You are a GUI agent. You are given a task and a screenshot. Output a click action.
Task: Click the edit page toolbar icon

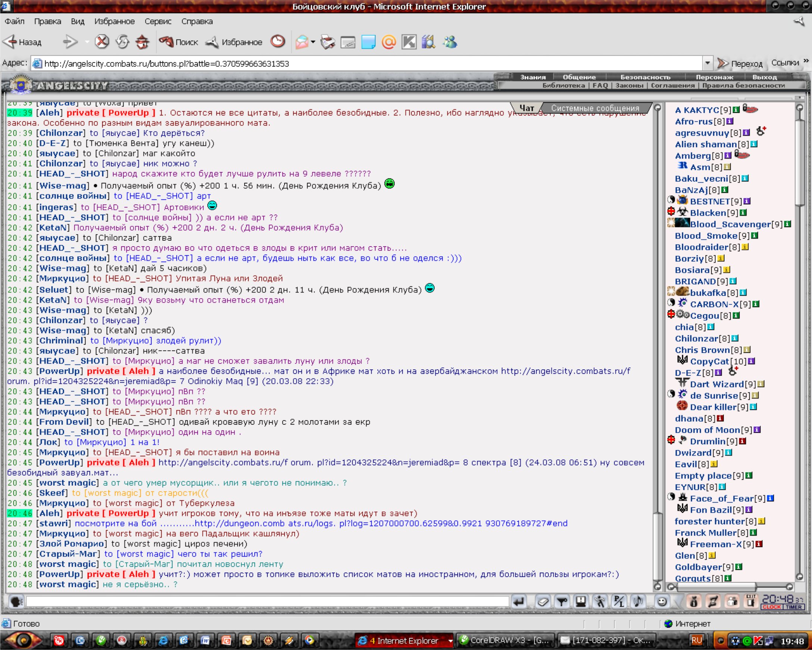point(348,42)
